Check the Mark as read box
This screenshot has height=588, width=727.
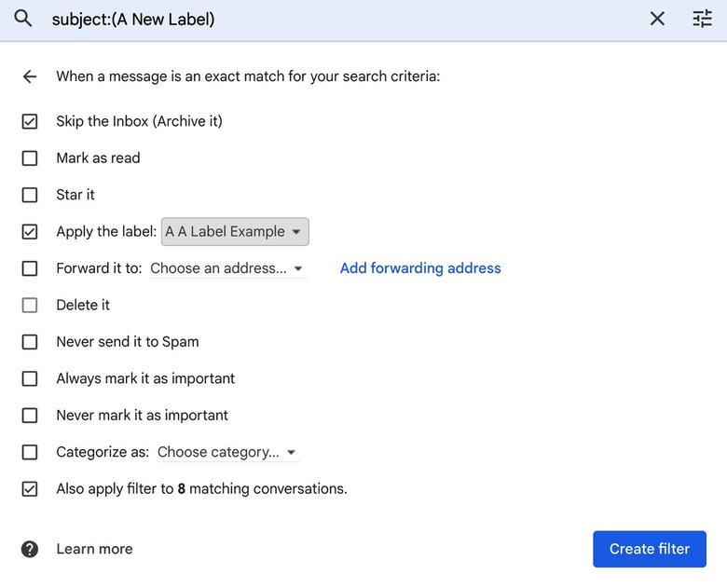pos(30,158)
